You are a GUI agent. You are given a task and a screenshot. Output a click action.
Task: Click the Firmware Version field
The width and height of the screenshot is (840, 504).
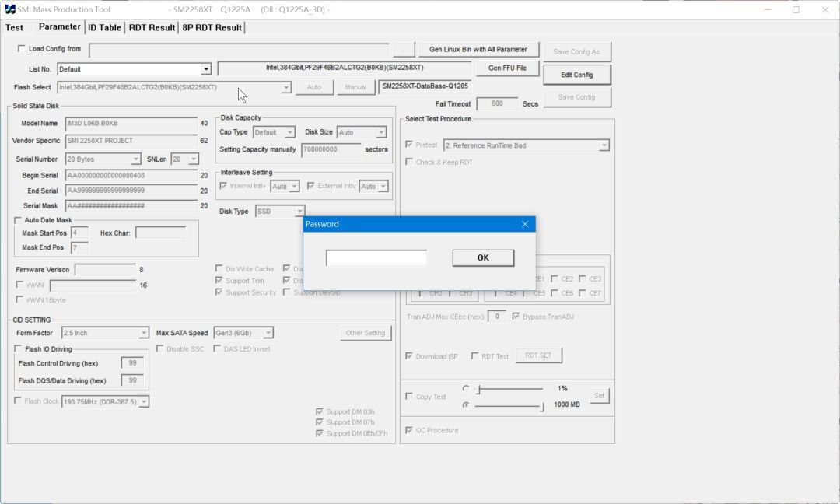click(105, 270)
